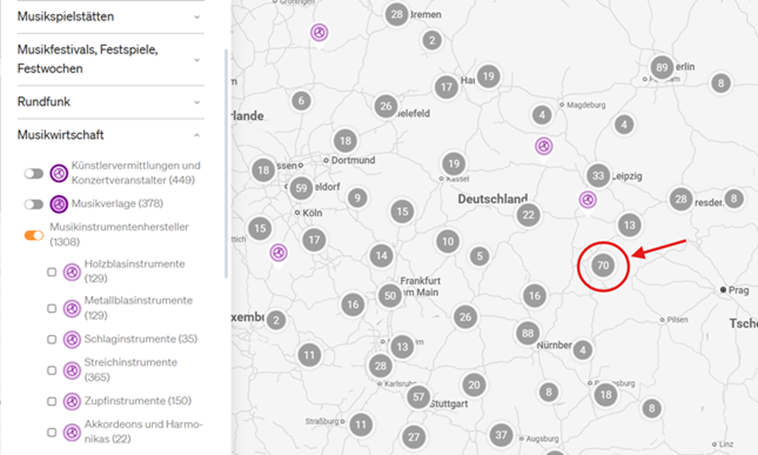The width and height of the screenshot is (758, 455).
Task: Click the Akkordeons und Harmonikas icon
Action: pyautogui.click(x=72, y=433)
